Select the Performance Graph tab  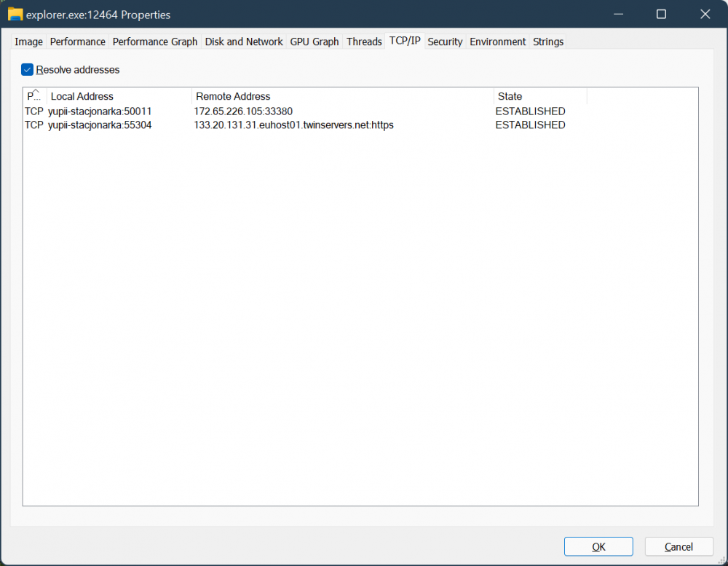tap(155, 42)
